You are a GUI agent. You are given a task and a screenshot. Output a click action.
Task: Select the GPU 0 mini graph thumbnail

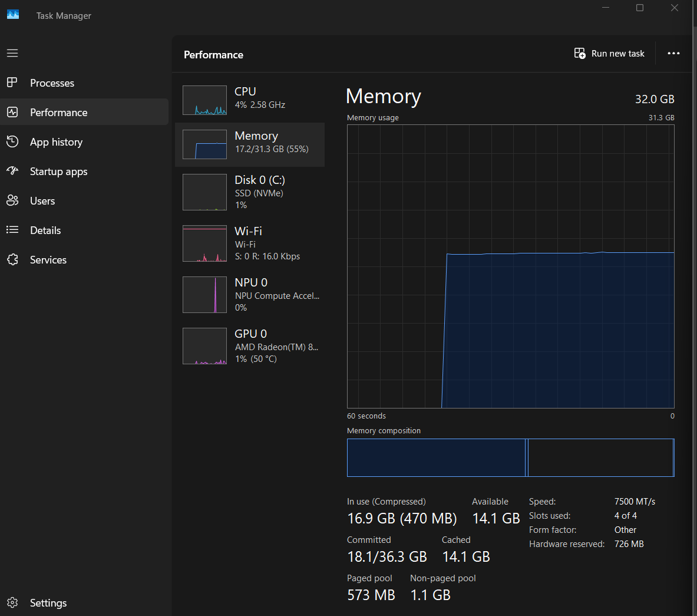[204, 346]
